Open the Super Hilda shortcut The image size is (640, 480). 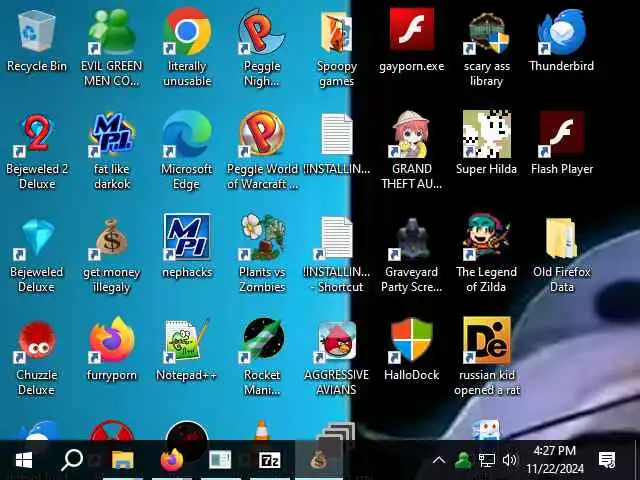(487, 134)
